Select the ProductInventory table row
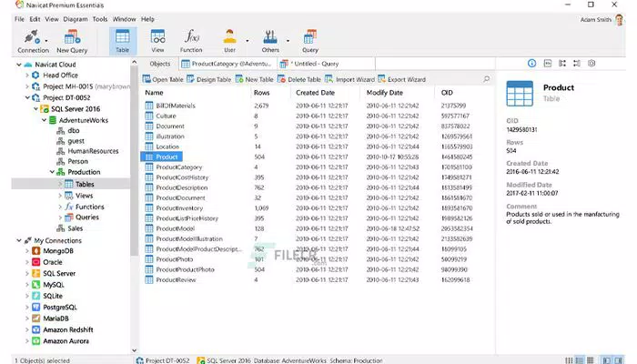637x364 pixels. click(317, 208)
